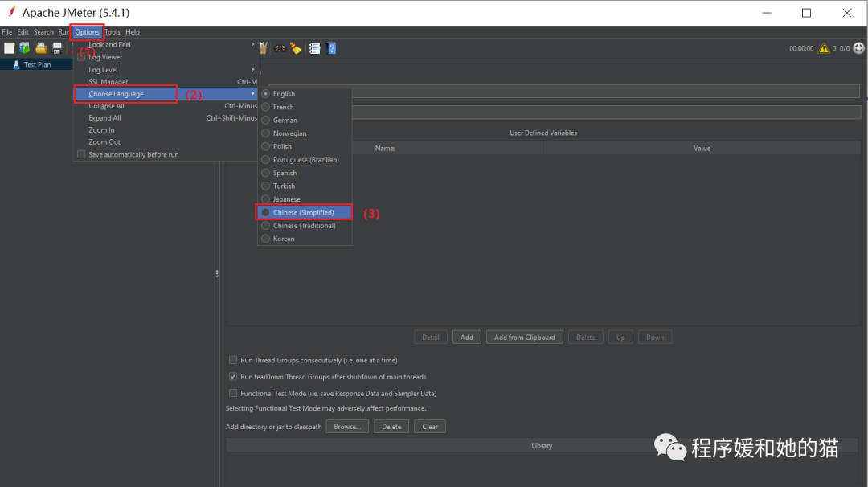The width and height of the screenshot is (868, 487).
Task: Open Choose Language submenu
Action: (x=166, y=93)
